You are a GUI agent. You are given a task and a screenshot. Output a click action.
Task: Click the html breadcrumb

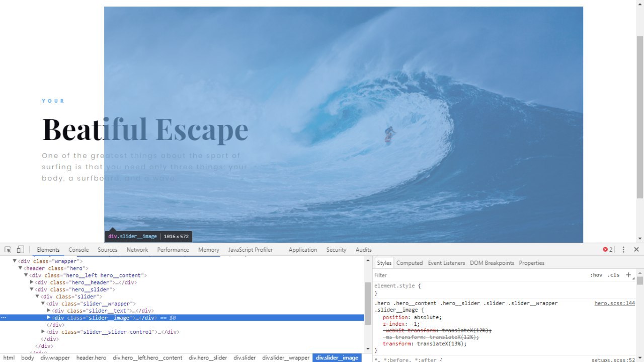coord(9,358)
